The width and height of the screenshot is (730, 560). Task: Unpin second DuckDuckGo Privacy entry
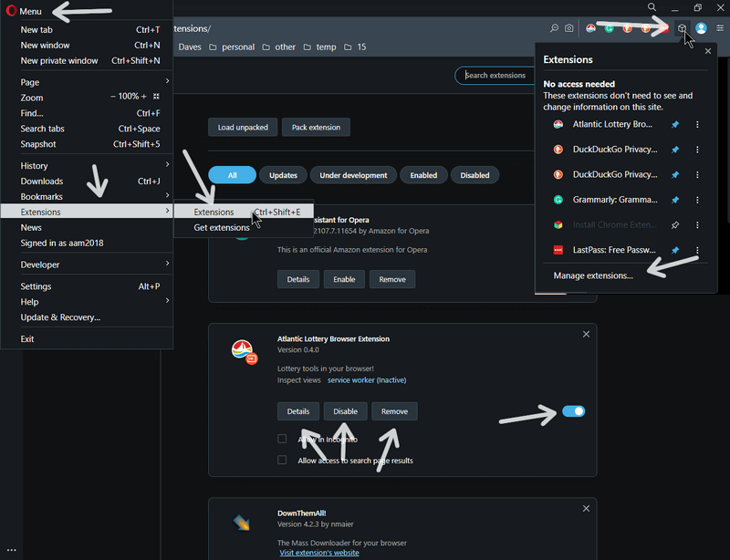[675, 174]
